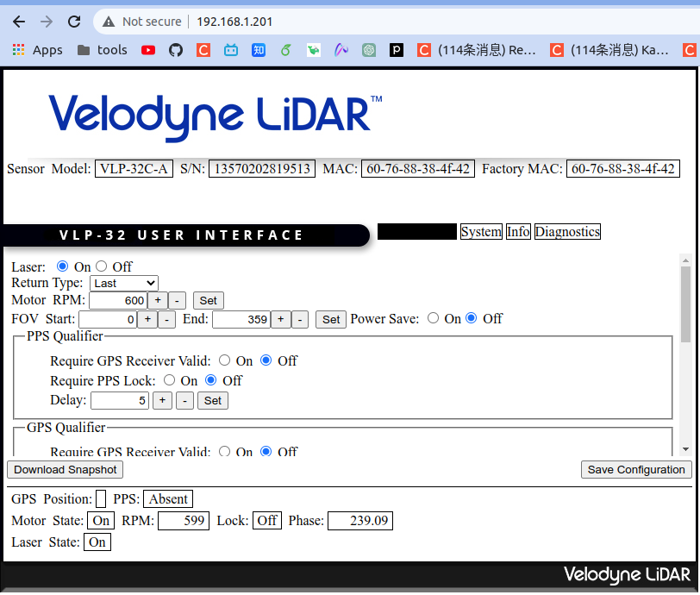This screenshot has width=700, height=595.
Task: Select Require PPS Lock Off
Action: click(x=210, y=380)
